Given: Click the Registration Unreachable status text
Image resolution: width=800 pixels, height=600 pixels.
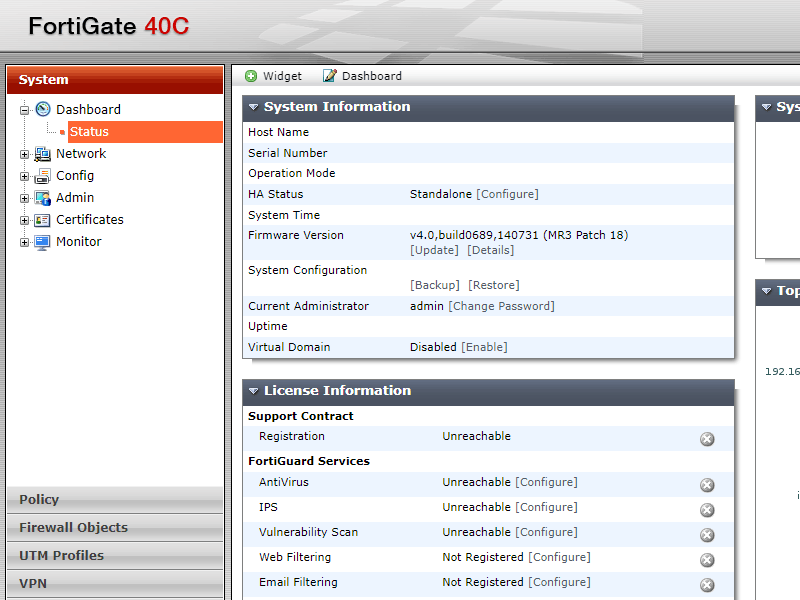Looking at the screenshot, I should pyautogui.click(x=477, y=436).
